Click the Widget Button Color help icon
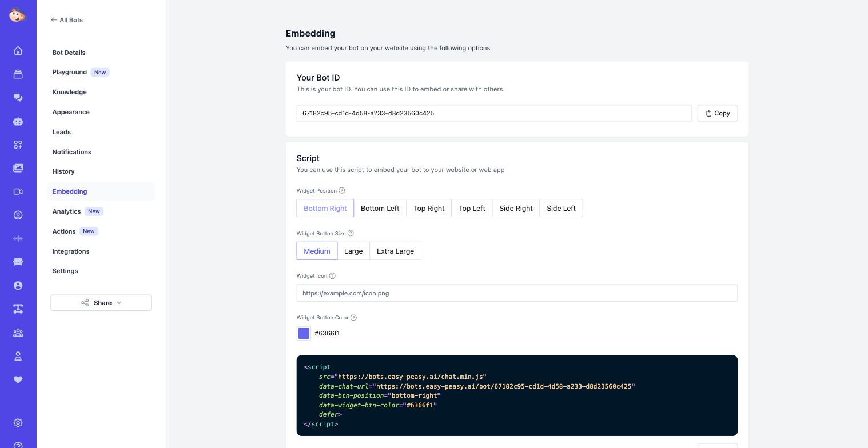Screen dimensions: 868x448 [353, 318]
